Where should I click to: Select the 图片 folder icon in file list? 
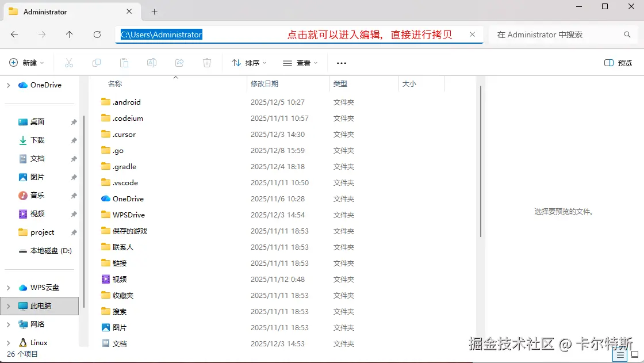pyautogui.click(x=106, y=328)
